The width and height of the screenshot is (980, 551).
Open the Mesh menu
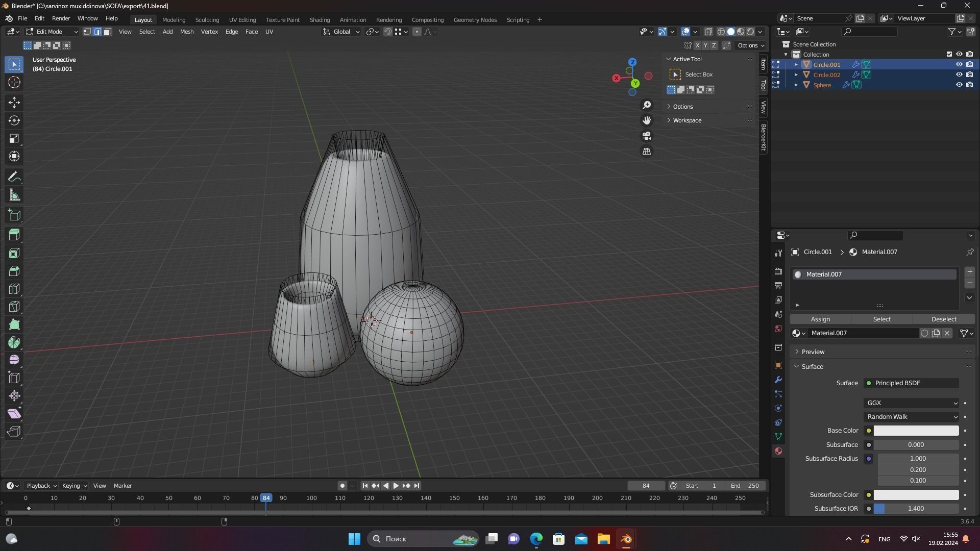[x=187, y=32]
